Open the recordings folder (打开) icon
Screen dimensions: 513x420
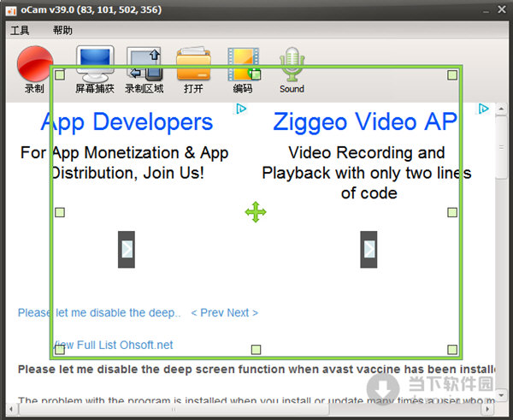pyautogui.click(x=193, y=63)
